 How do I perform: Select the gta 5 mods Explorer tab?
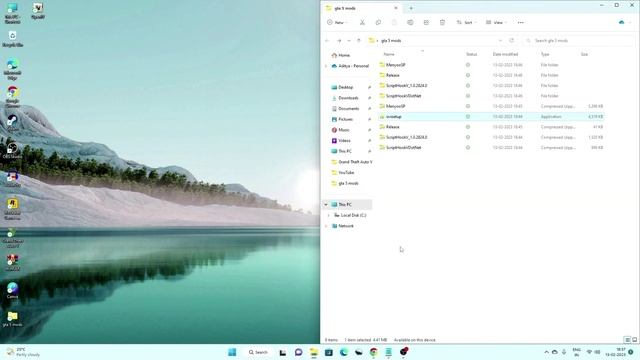coord(361,8)
